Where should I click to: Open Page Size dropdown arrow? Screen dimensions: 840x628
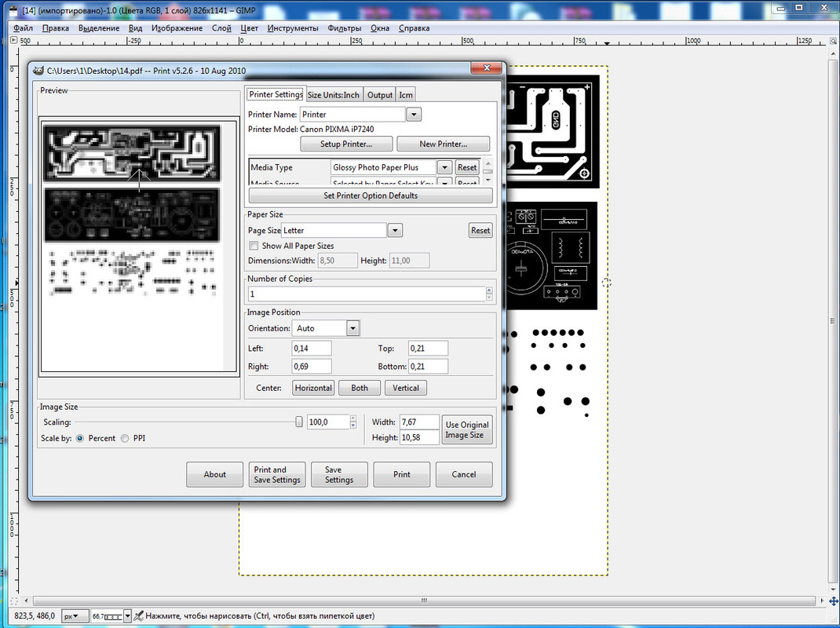395,231
